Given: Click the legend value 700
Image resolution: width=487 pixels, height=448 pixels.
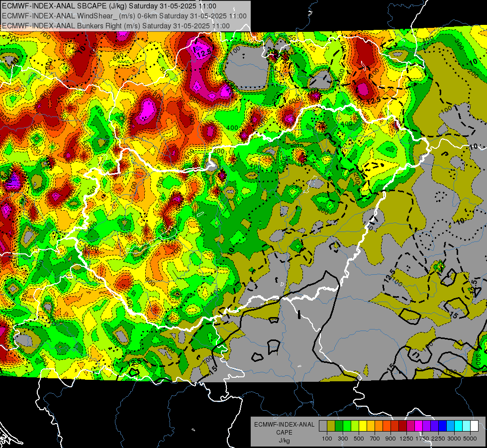Looking at the screenshot, I should tap(375, 439).
